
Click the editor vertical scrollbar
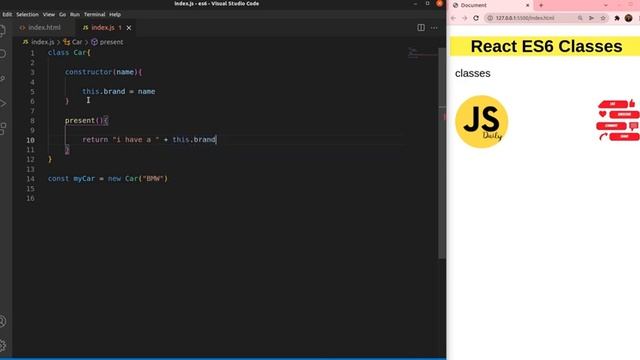[x=442, y=153]
